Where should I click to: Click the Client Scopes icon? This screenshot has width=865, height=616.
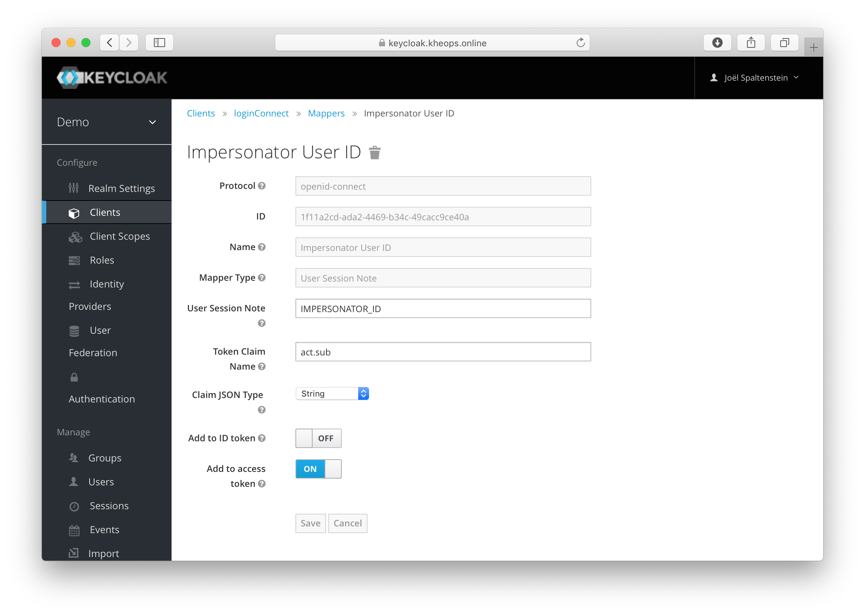tap(76, 237)
